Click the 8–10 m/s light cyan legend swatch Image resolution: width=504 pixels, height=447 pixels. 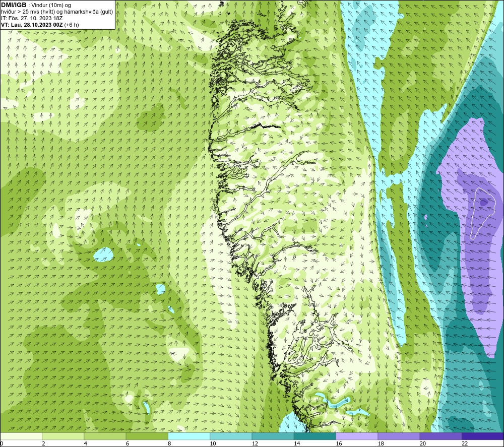pyautogui.click(x=189, y=436)
